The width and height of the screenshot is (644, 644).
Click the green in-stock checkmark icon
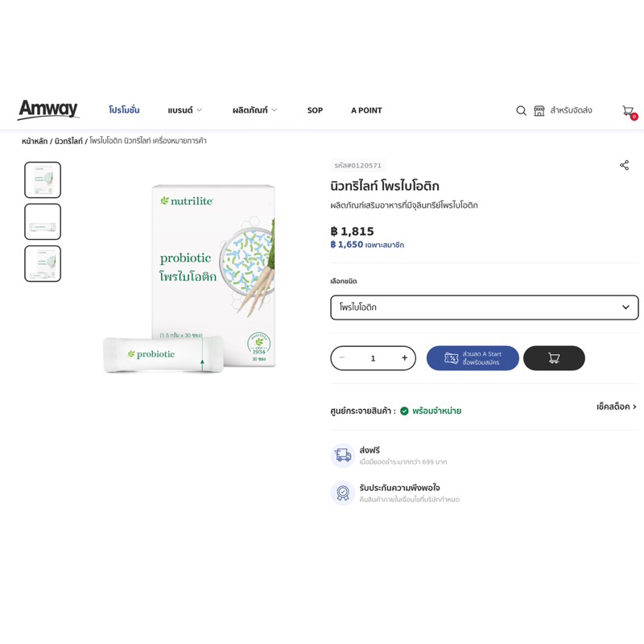point(404,411)
